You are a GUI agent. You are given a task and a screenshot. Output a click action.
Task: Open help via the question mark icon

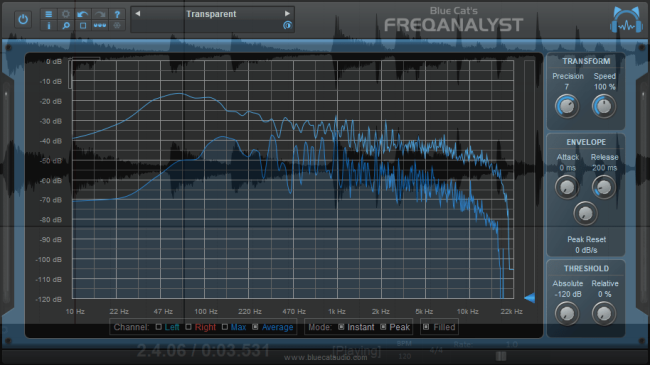(x=117, y=14)
